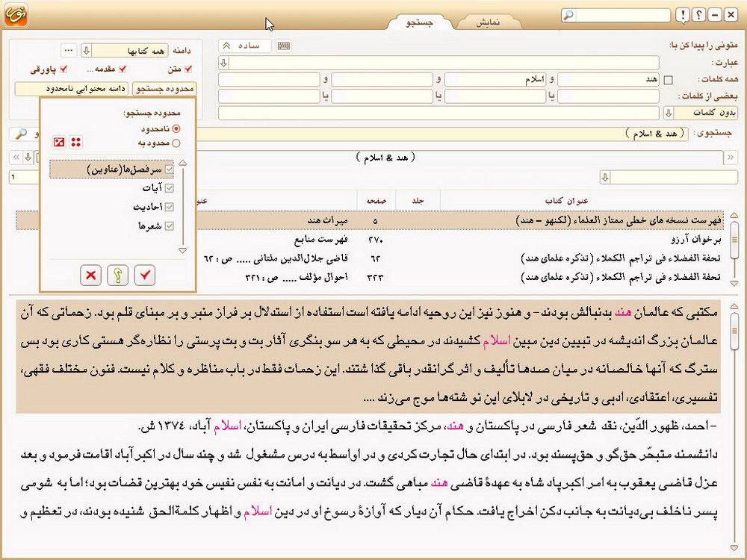This screenshot has height=560, width=747.
Task: Toggle the احادیث checkbox
Action: [169, 207]
